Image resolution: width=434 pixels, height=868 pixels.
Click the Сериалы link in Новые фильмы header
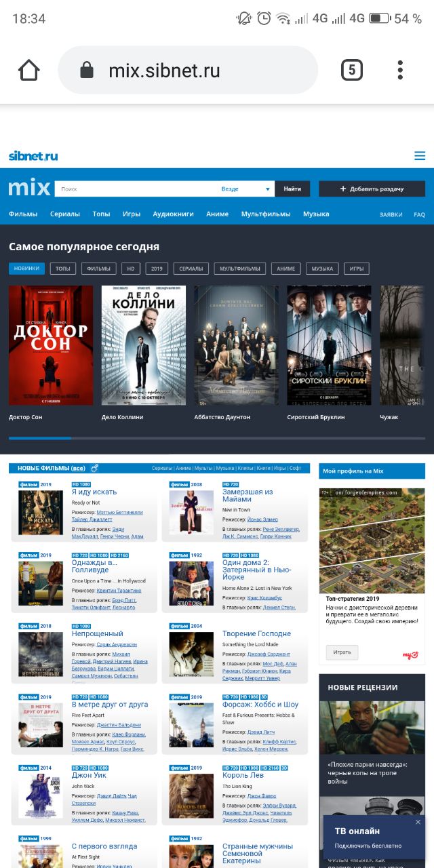tap(162, 469)
